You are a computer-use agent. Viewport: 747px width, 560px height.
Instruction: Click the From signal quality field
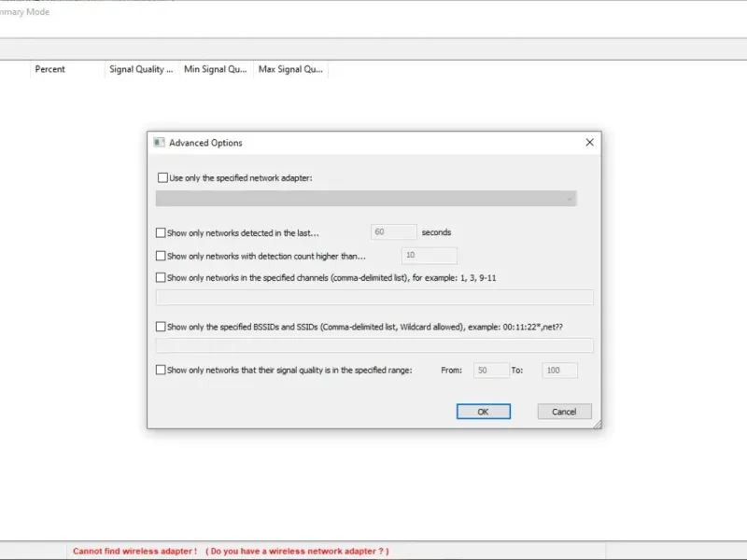click(x=491, y=370)
